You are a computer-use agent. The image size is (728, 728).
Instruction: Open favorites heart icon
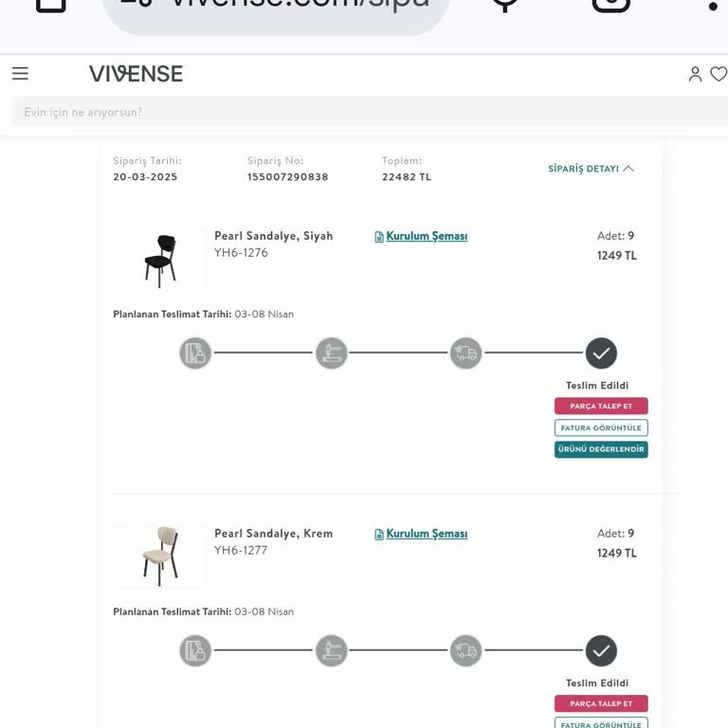coord(719,74)
